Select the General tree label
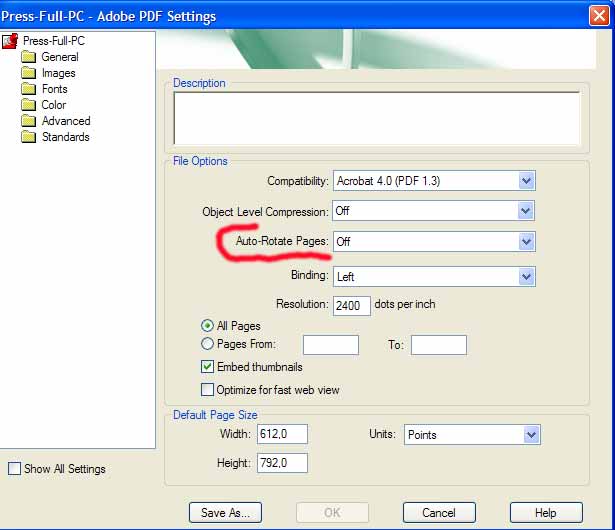This screenshot has height=530, width=615. (60, 57)
